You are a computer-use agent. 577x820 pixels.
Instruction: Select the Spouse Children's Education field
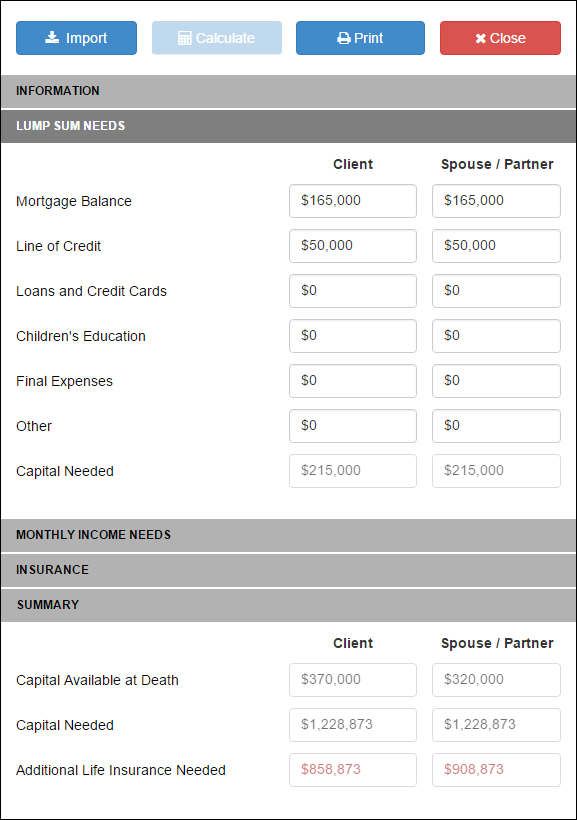496,336
